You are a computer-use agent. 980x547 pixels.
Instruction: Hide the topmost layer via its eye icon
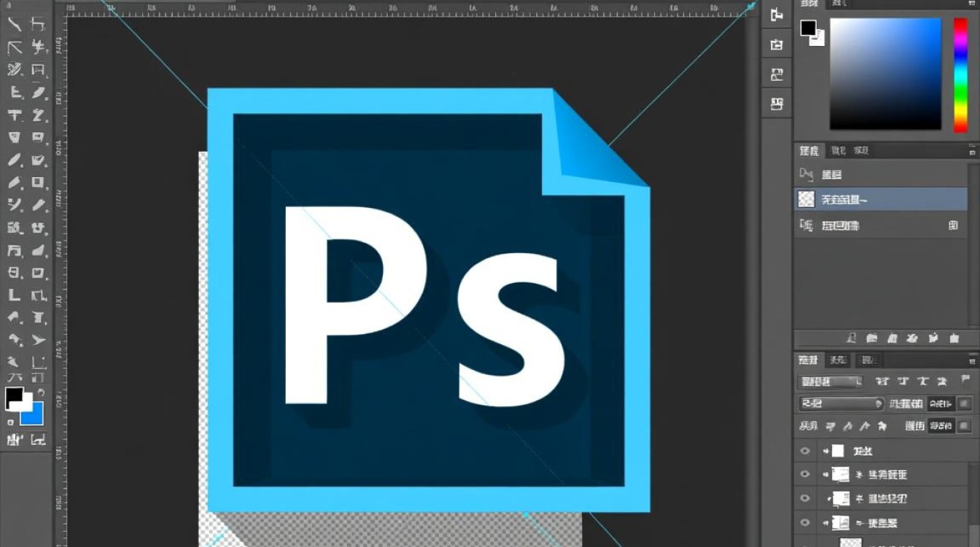pos(805,451)
